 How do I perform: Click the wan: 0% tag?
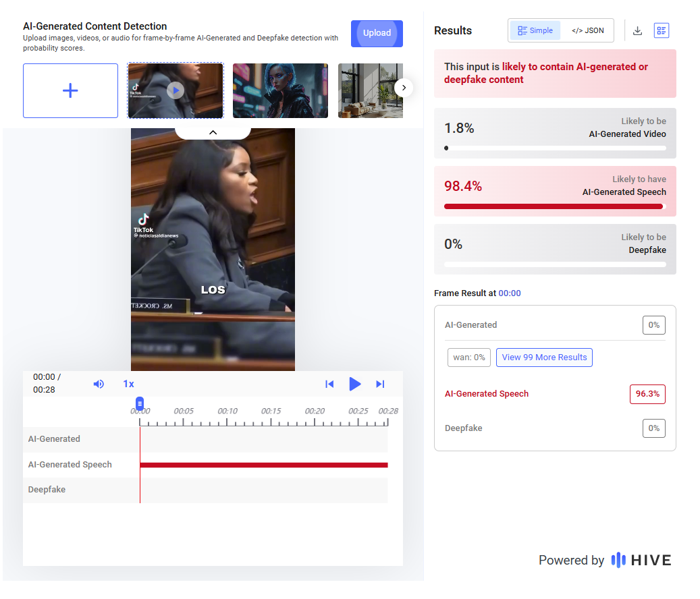click(x=469, y=358)
